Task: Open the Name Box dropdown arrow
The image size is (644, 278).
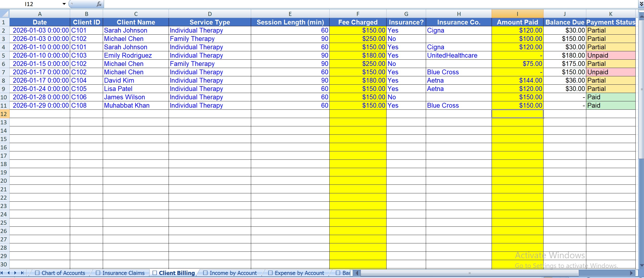Action: [x=64, y=4]
